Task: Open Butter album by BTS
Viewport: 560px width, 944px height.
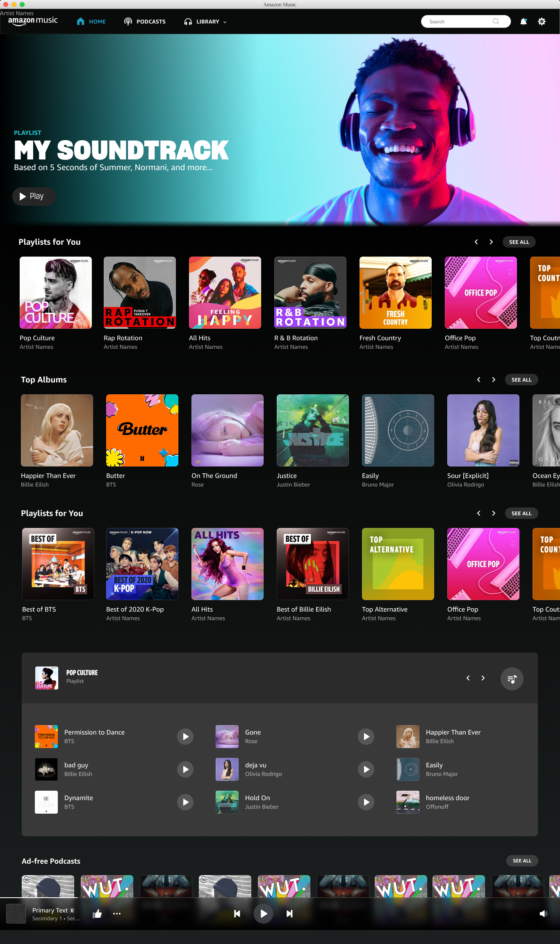Action: [142, 430]
